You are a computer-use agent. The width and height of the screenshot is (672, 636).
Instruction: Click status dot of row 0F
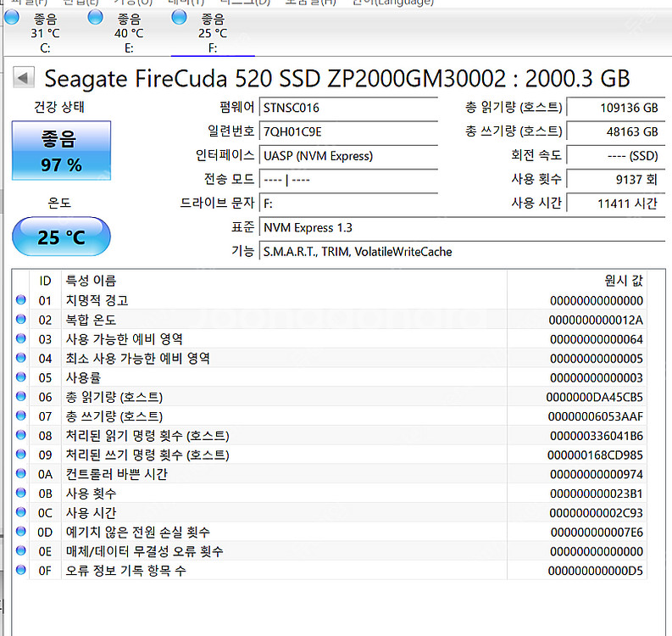tap(20, 570)
